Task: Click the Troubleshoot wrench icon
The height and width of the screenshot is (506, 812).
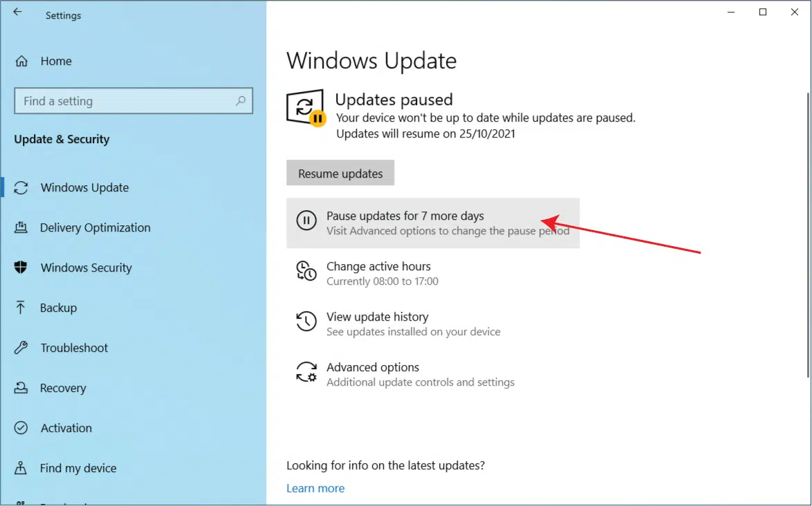Action: tap(21, 347)
